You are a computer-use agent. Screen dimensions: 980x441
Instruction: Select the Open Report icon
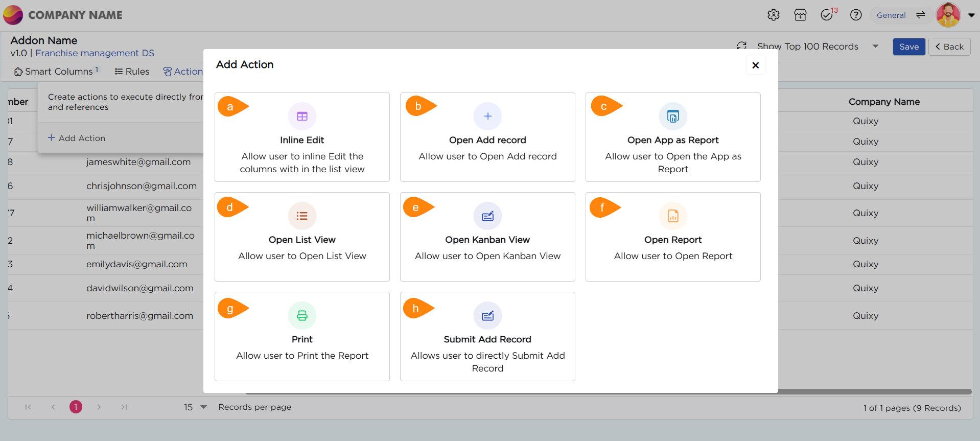(673, 216)
